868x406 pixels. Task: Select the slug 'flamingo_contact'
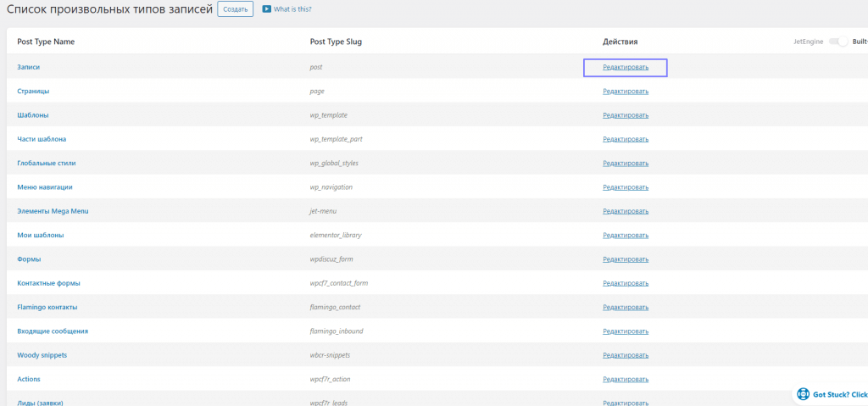(x=336, y=307)
